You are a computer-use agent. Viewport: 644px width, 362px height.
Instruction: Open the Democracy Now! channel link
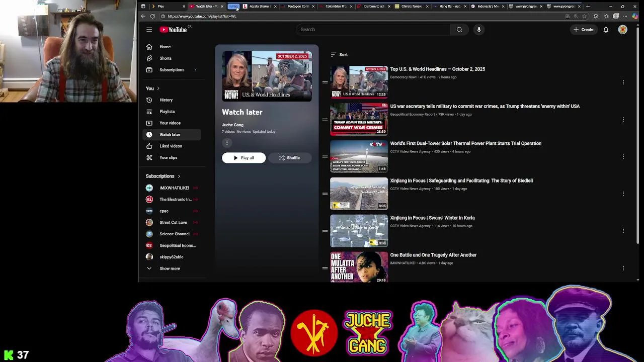[x=403, y=77]
